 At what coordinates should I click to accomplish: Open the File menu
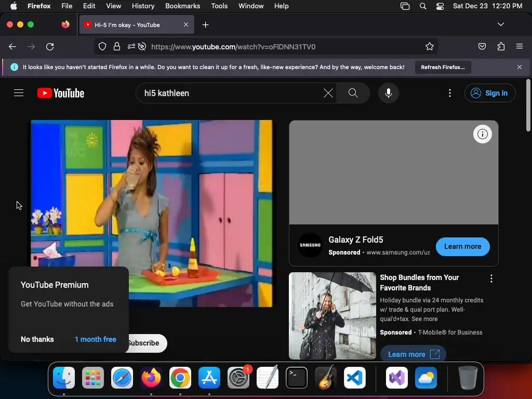pyautogui.click(x=67, y=6)
